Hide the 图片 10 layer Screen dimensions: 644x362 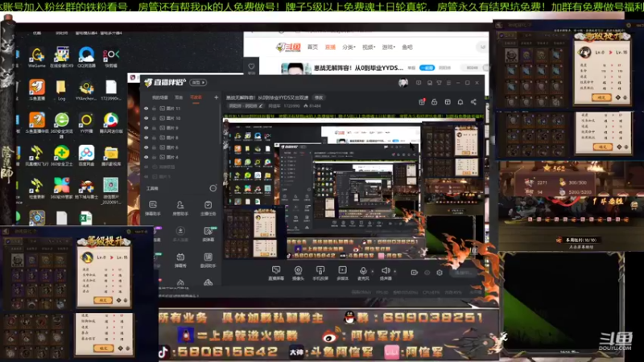[147, 118]
